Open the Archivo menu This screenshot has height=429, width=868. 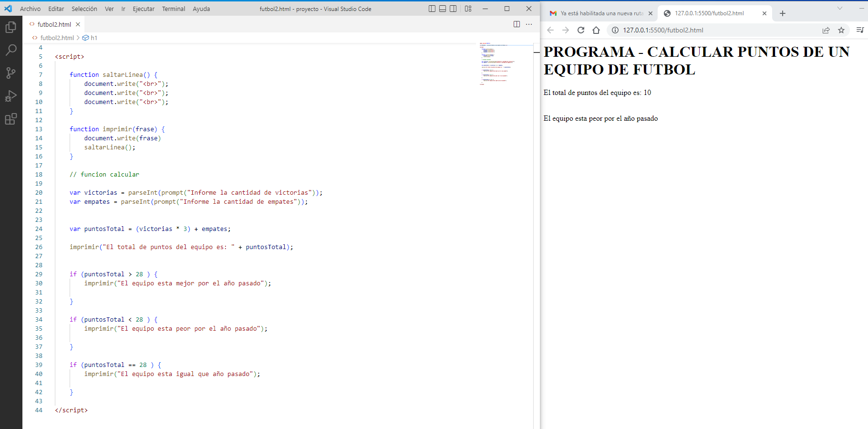pos(30,9)
